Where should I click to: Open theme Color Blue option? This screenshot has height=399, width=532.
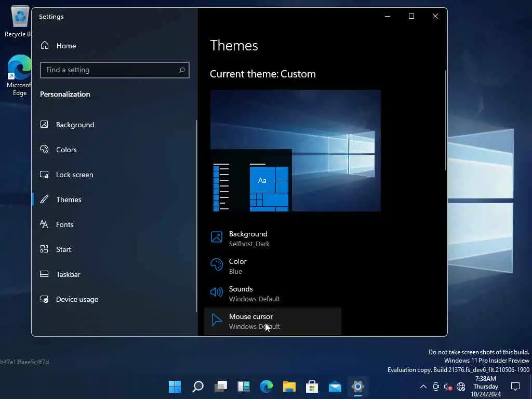coord(273,266)
